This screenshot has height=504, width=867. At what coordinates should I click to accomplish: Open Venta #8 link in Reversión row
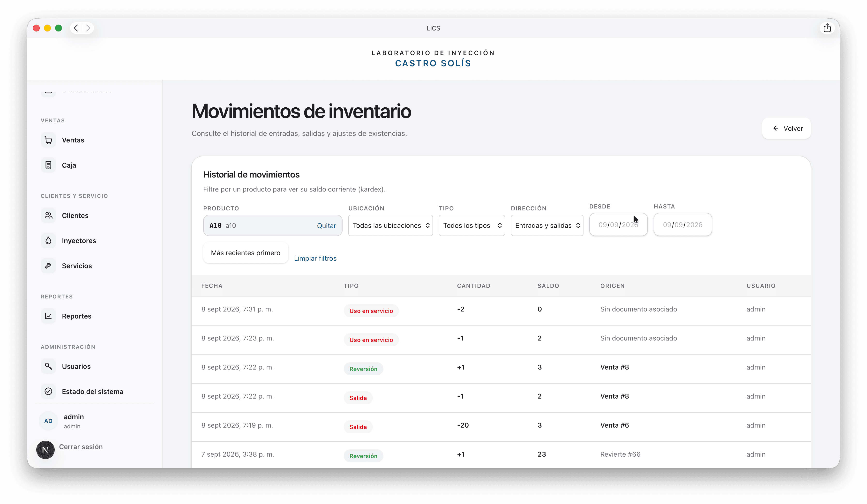614,367
